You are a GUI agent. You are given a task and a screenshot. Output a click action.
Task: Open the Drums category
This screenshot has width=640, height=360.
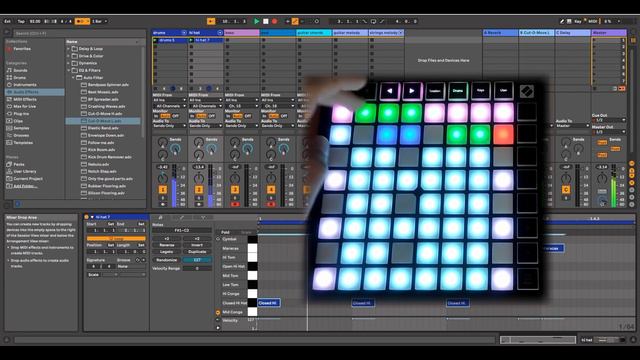pyautogui.click(x=19, y=78)
